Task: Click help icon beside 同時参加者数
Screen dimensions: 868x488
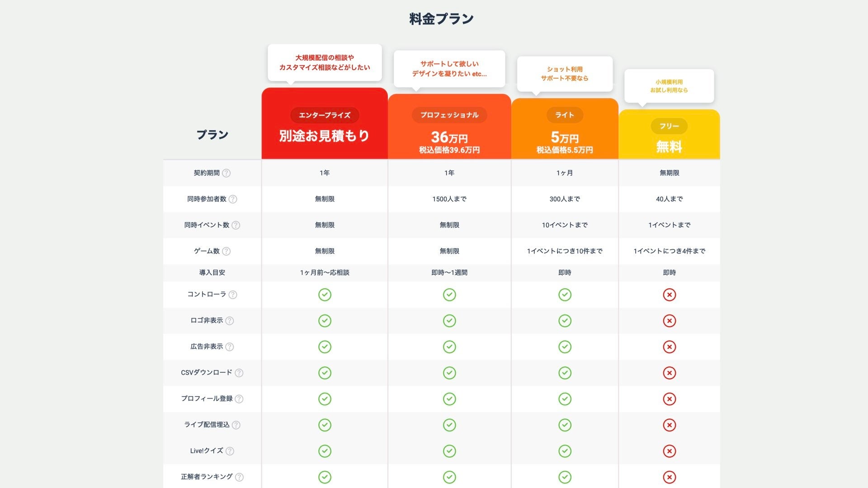Action: (x=233, y=199)
